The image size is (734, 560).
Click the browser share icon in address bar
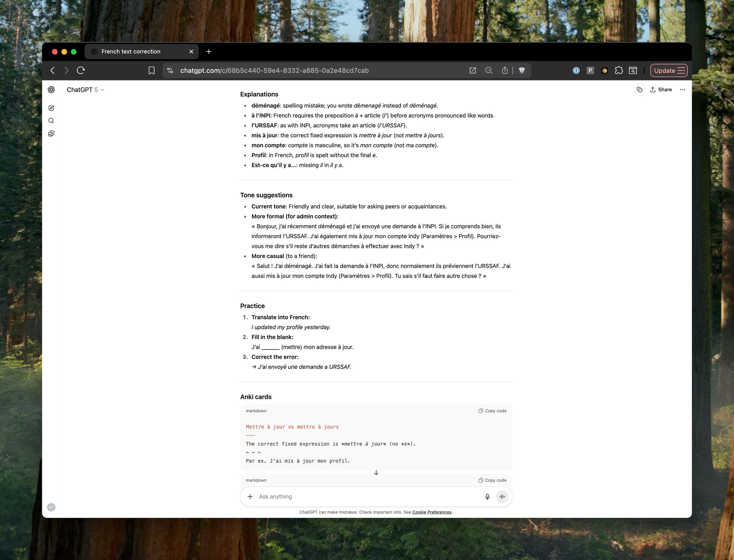(505, 71)
